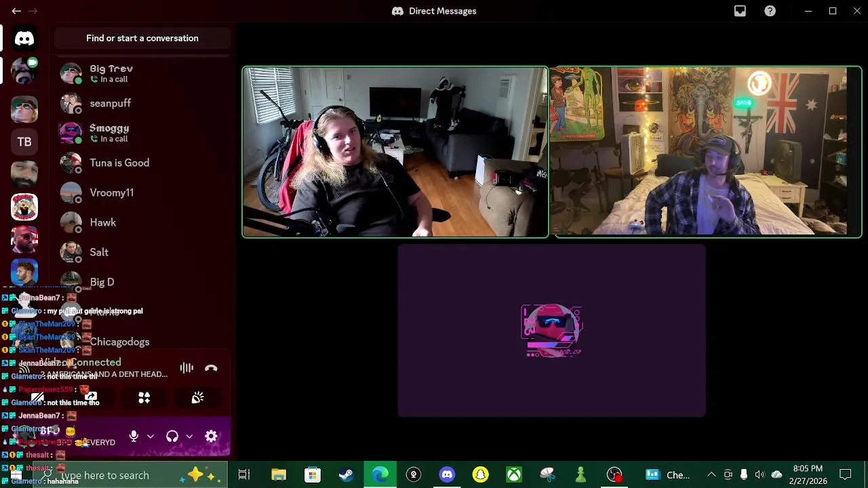
Task: Open File Explorer from the taskbar
Action: (x=279, y=475)
